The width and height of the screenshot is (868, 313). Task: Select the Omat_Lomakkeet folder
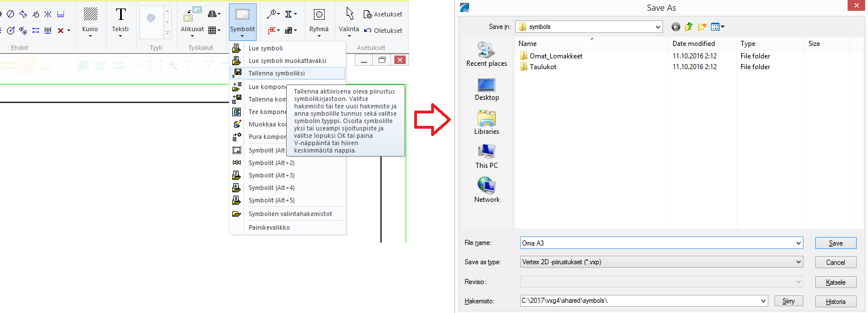click(x=556, y=56)
